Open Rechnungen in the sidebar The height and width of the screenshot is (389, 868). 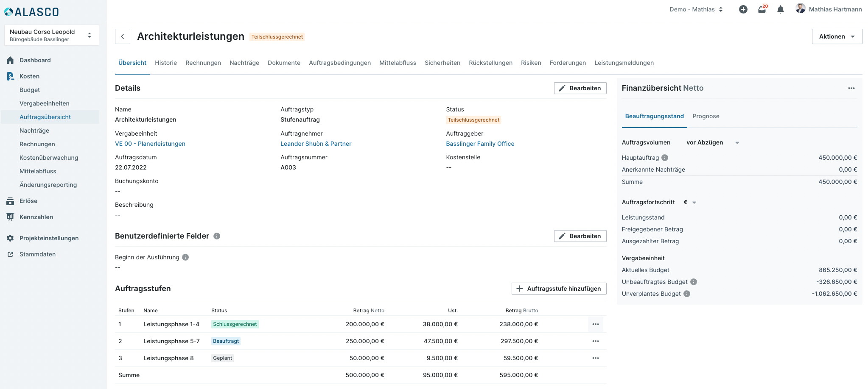(37, 144)
